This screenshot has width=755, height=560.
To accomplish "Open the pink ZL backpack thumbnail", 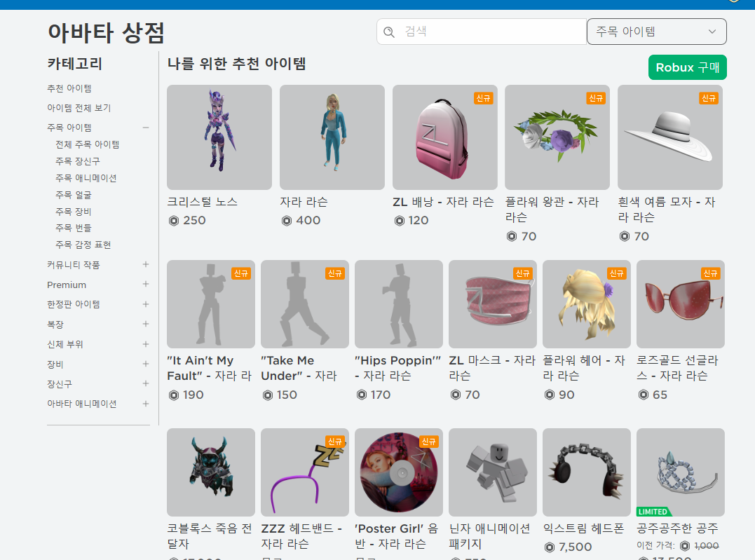I will (445, 137).
